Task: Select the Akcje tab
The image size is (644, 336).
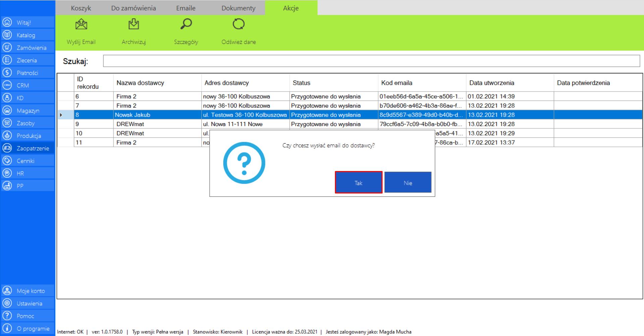Action: [x=291, y=8]
